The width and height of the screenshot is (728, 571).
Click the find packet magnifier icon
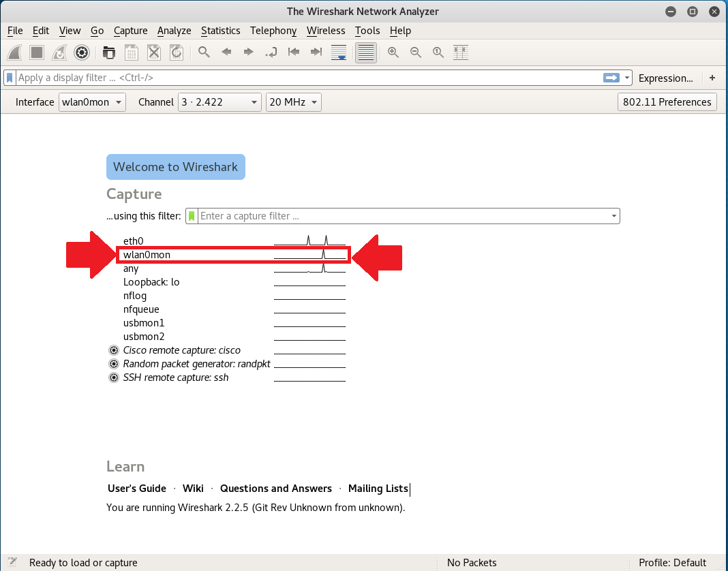(204, 52)
